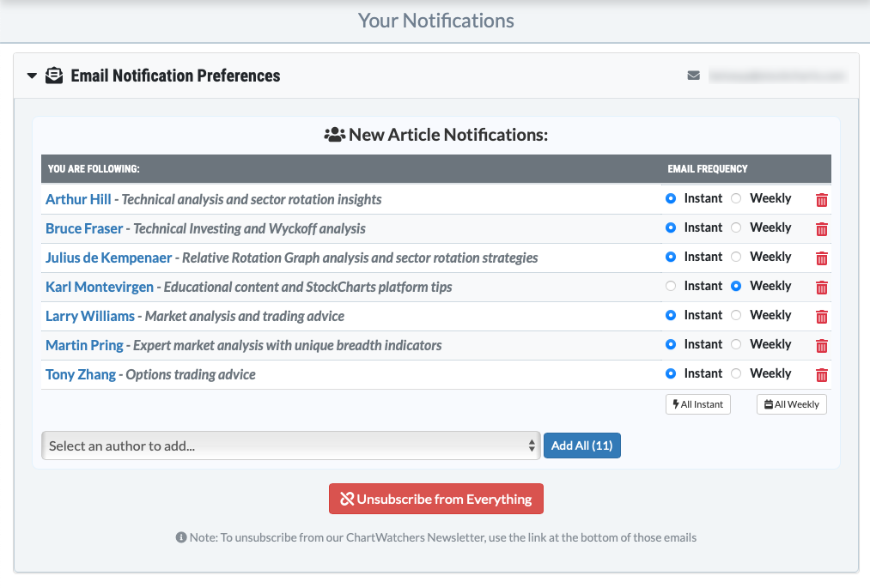Screen dimensions: 870x588
Task: Remove Larry Williams via trash icon
Action: [821, 317]
